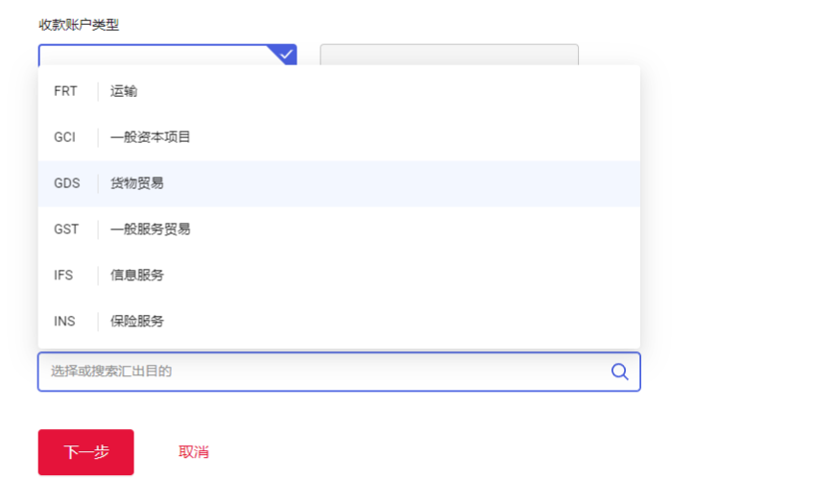Click the magnifier search icon
The height and width of the screenshot is (504, 814).
point(619,372)
